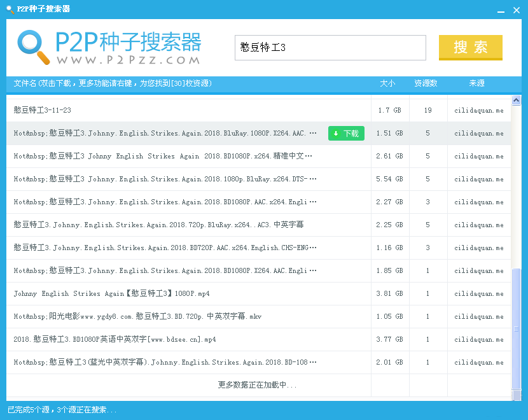
Task: Click the vertical scrollbar thumb
Action: click(516, 329)
